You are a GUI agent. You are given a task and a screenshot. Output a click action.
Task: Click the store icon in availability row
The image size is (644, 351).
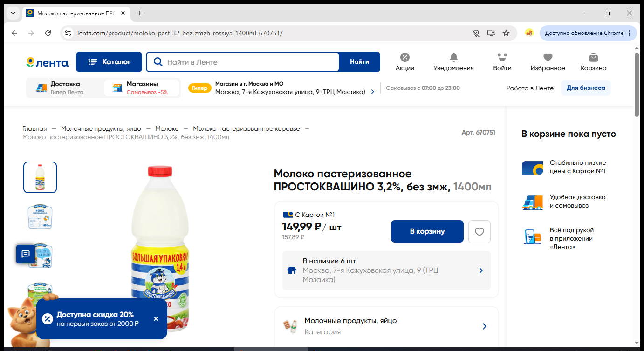tap(292, 270)
